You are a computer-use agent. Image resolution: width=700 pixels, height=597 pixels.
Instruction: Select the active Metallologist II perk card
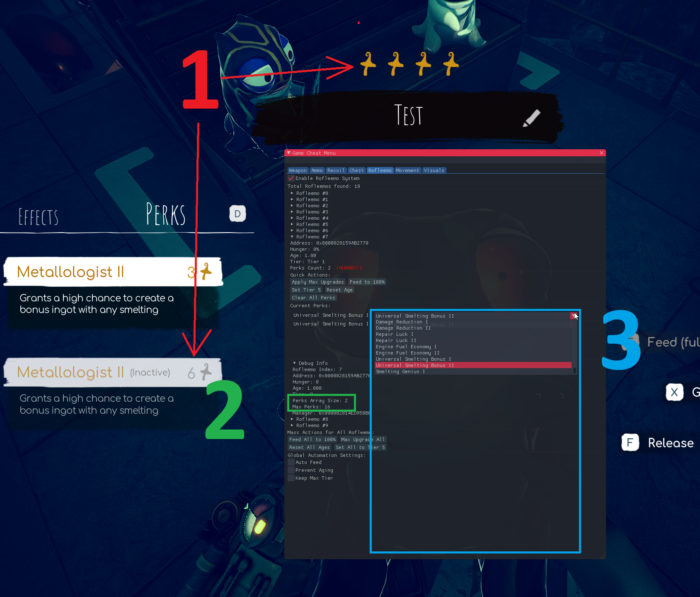[113, 272]
